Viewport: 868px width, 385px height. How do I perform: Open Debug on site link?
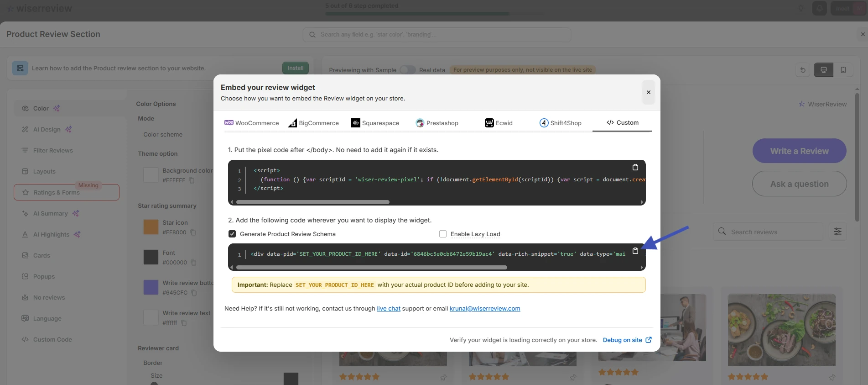(x=627, y=340)
